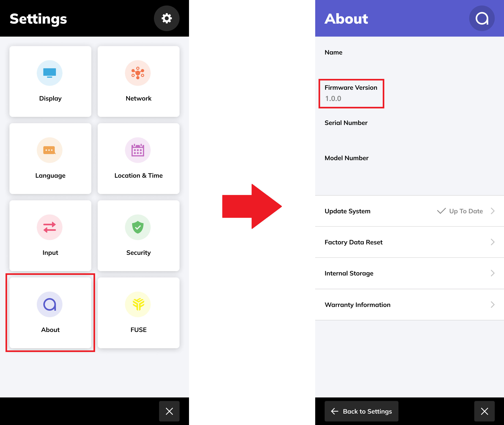Open the Network settings icon
The image size is (504, 425).
[x=138, y=73]
